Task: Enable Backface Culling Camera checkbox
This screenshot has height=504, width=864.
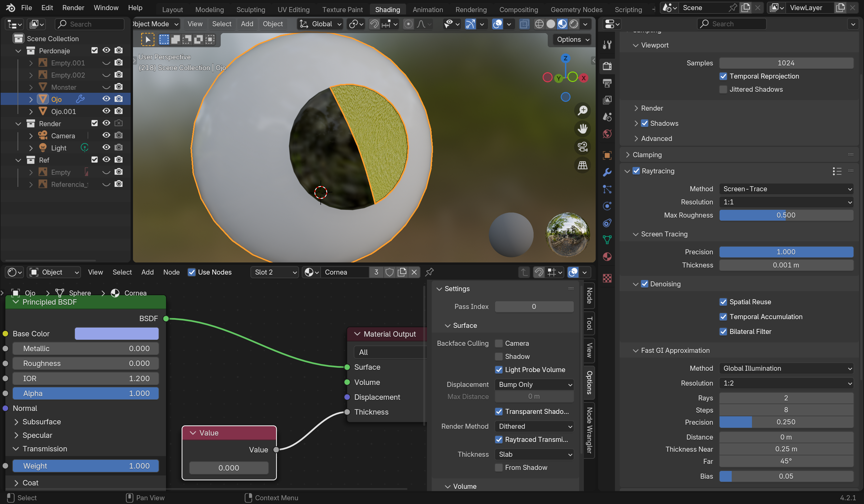Action: [499, 344]
